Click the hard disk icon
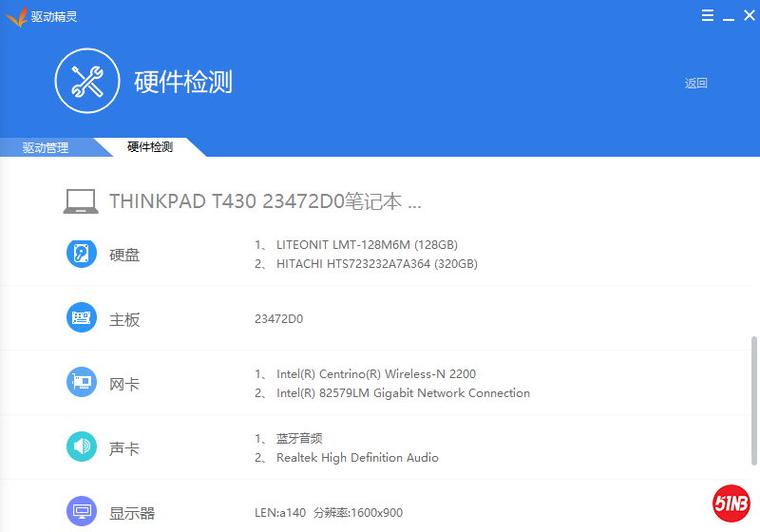This screenshot has height=532, width=760. tap(82, 254)
